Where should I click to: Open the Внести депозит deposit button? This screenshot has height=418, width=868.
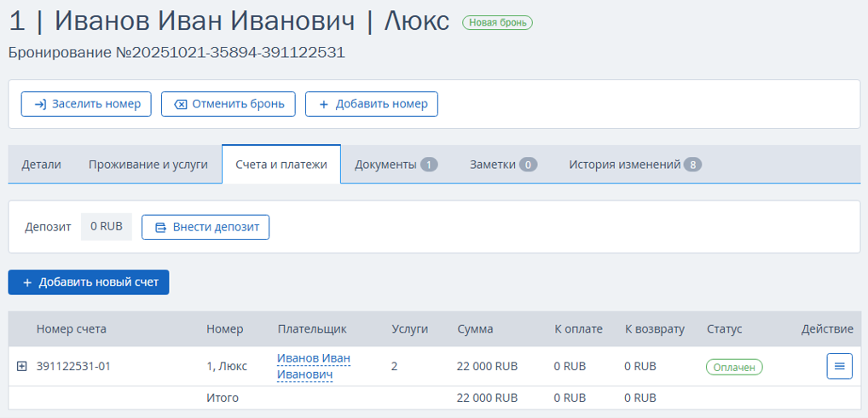coord(205,227)
